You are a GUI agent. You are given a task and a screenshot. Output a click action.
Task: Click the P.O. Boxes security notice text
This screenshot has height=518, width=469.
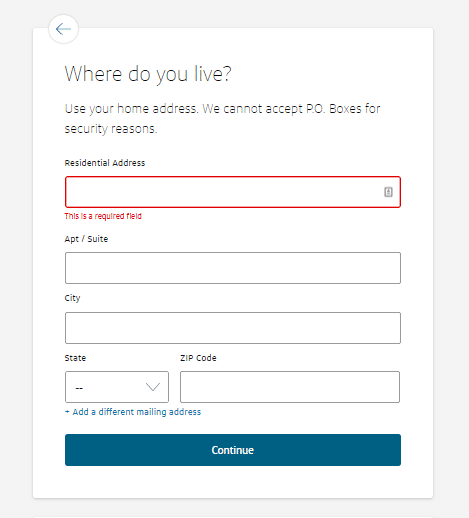point(222,119)
